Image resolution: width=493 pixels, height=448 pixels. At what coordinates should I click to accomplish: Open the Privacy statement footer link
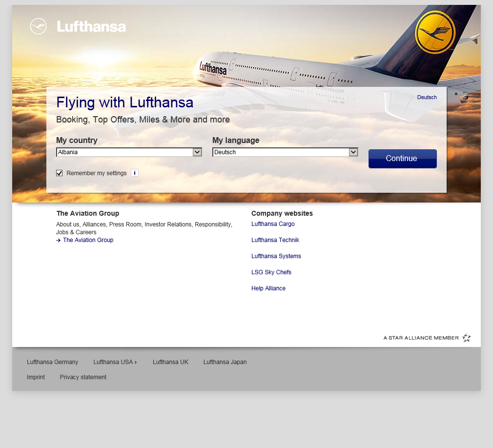pos(83,377)
